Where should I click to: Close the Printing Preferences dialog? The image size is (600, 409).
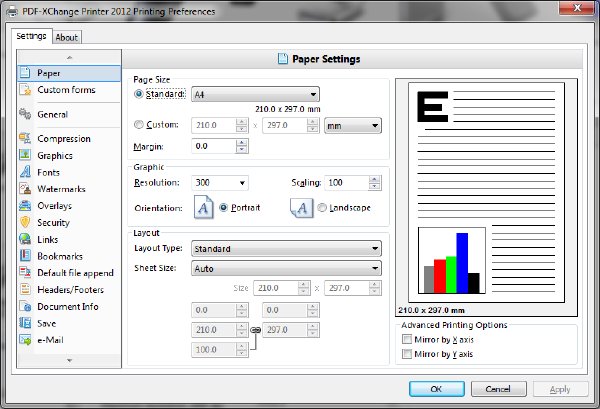pyautogui.click(x=577, y=8)
